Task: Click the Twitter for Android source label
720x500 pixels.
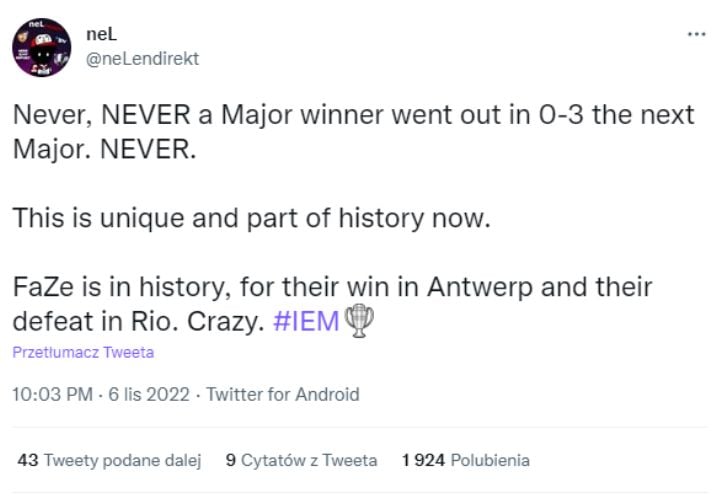Action: pos(282,394)
